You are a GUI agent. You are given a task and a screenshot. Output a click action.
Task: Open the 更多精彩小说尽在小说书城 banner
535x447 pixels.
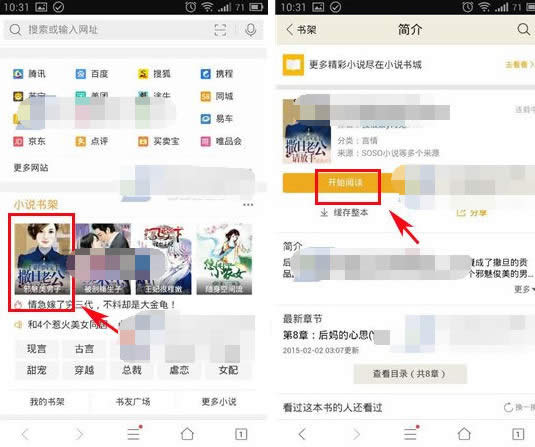click(x=405, y=65)
